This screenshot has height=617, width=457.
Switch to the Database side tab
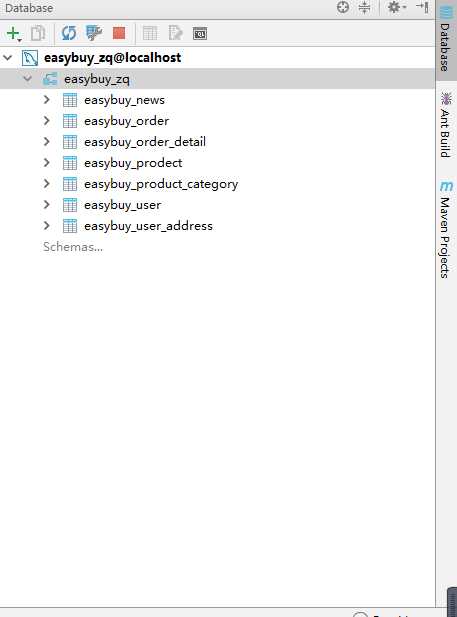(446, 39)
